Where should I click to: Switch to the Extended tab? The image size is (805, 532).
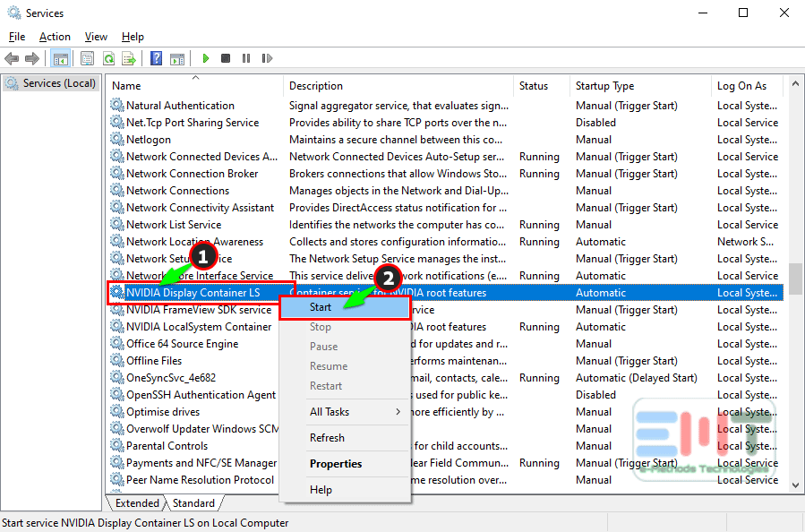[x=137, y=503]
